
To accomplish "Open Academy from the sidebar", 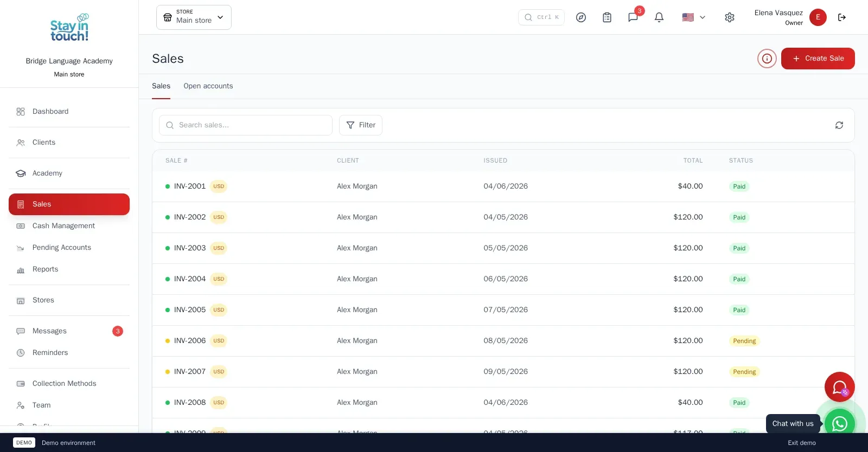I will pos(69,173).
